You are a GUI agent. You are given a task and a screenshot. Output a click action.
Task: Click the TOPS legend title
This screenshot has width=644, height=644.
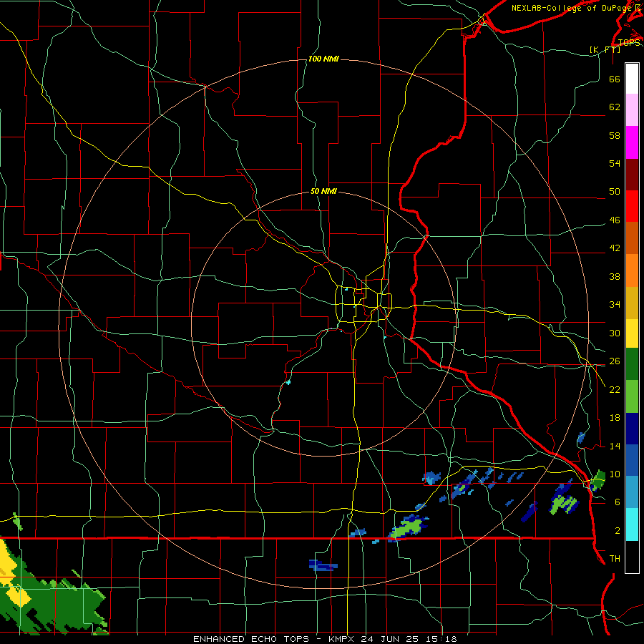pos(629,42)
